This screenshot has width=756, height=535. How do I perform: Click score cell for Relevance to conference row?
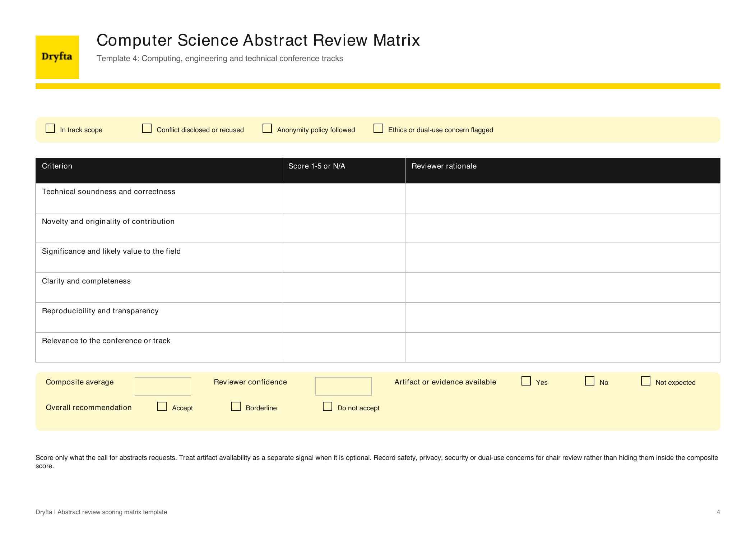[344, 347]
